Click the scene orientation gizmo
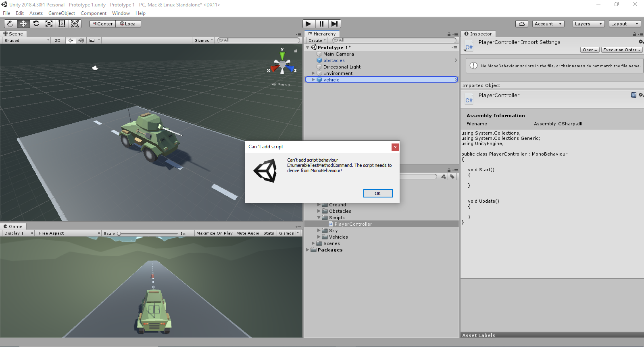644x347 pixels. [x=282, y=63]
